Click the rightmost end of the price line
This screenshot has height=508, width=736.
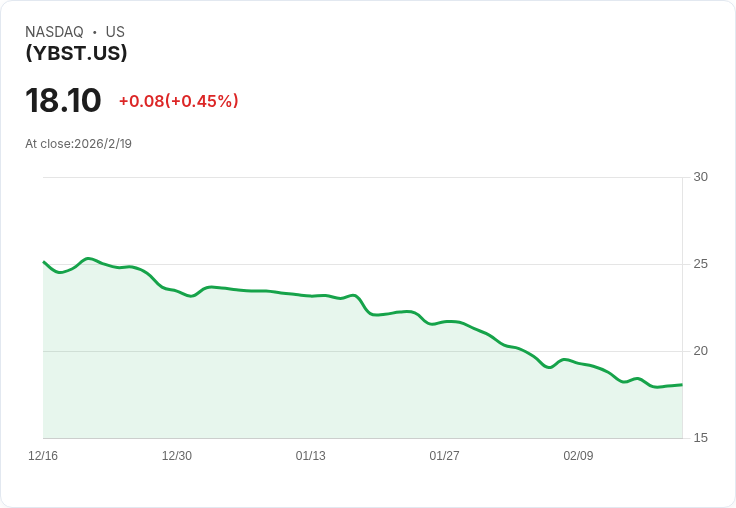[x=681, y=385]
